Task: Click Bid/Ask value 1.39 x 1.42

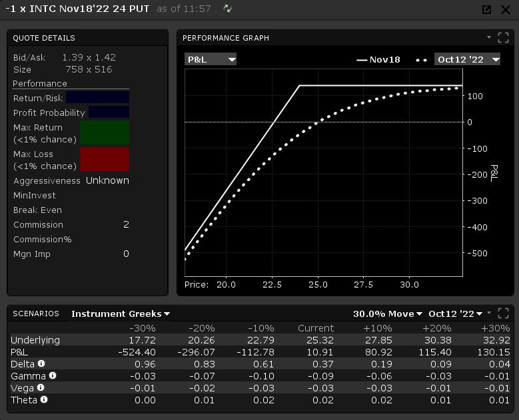Action: [x=89, y=57]
